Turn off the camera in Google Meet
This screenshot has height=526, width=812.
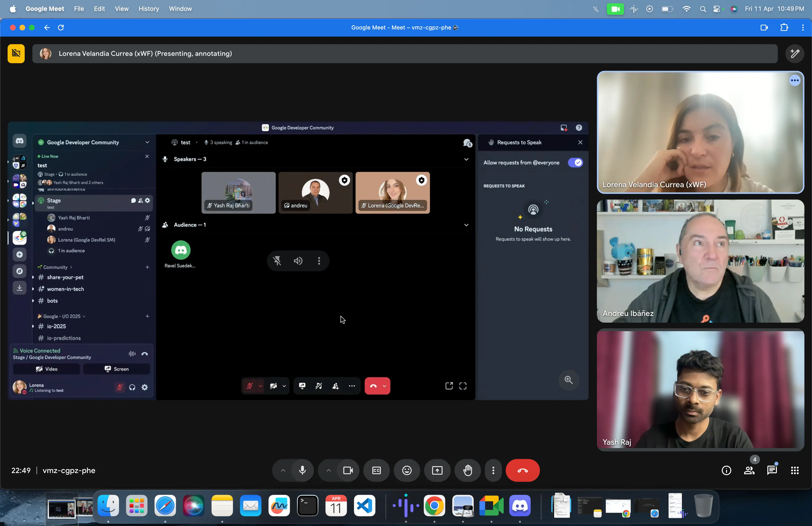click(348, 470)
